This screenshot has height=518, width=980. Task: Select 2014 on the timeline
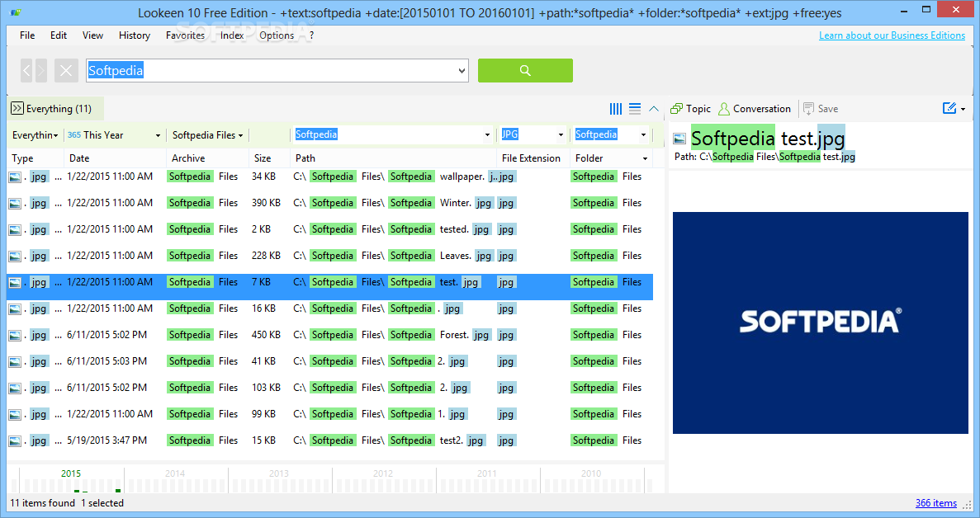[175, 473]
